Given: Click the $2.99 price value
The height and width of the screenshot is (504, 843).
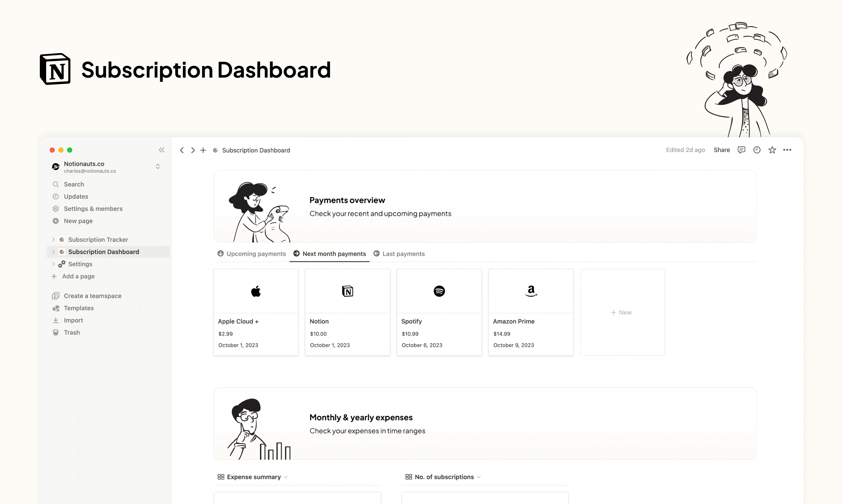Looking at the screenshot, I should (x=225, y=334).
